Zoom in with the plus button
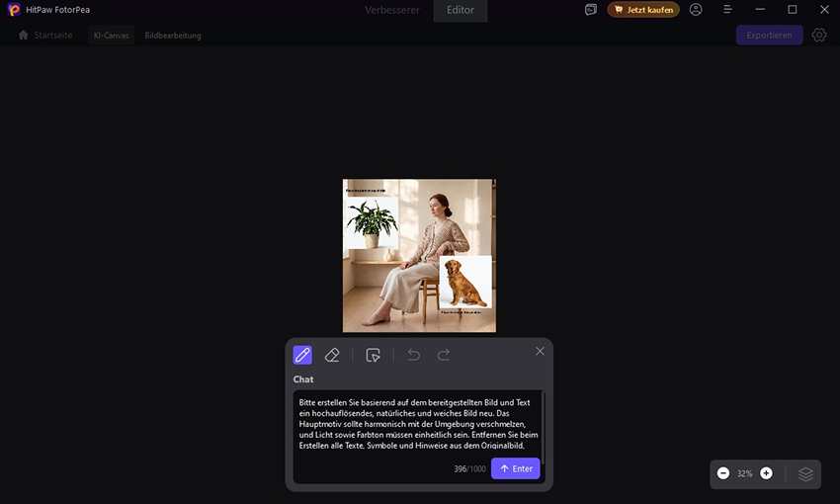 pyautogui.click(x=766, y=473)
